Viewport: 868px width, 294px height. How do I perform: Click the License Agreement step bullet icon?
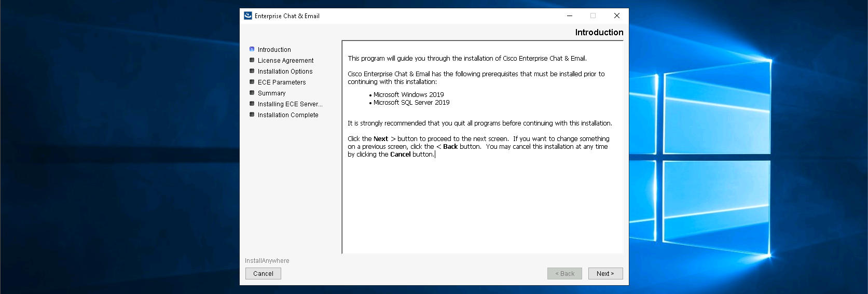point(252,60)
